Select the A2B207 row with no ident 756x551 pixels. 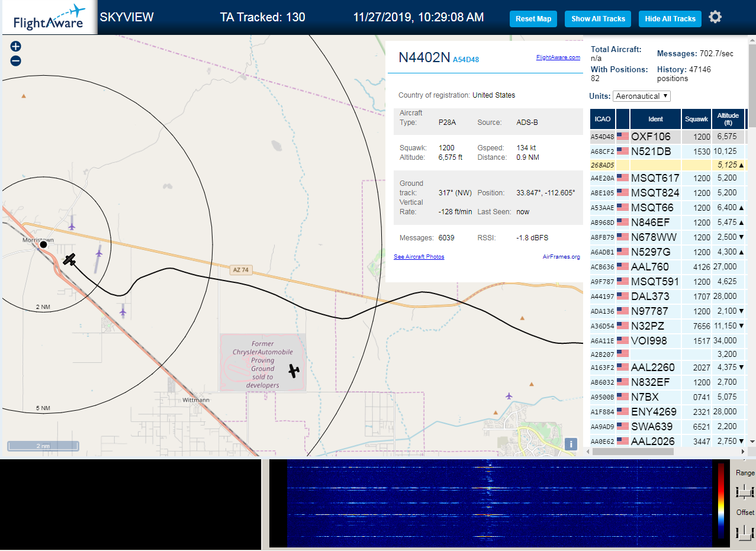click(x=668, y=354)
